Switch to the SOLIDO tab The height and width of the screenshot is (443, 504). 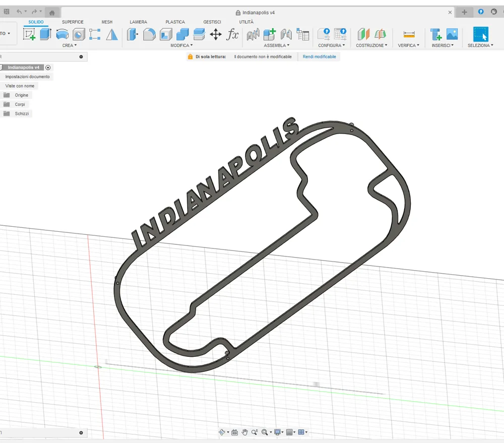36,22
